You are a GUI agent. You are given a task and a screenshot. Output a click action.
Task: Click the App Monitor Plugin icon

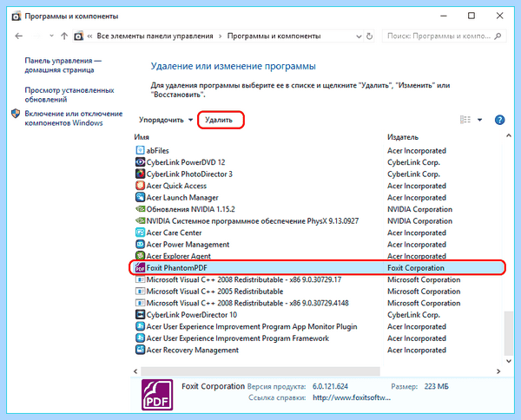coord(140,326)
